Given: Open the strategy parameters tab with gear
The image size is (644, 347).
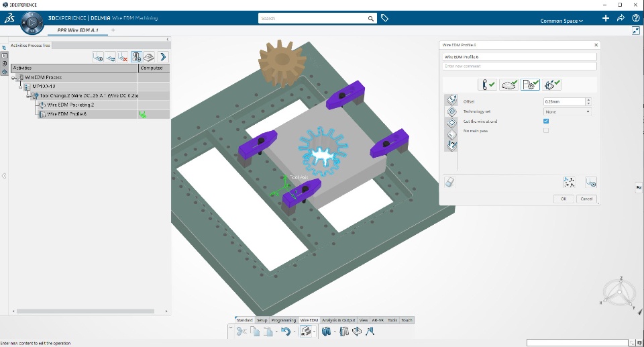Looking at the screenshot, I should tap(530, 85).
